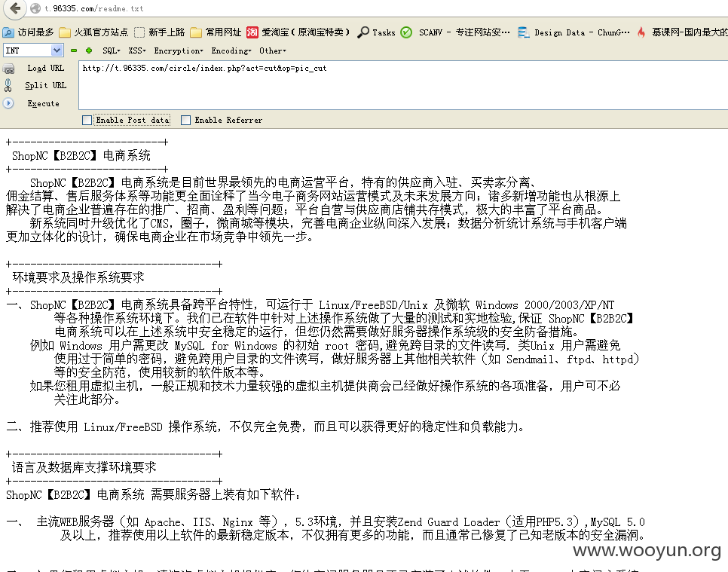Click the heading 语言及数据库支撑环境要求
The image size is (728, 572).
84,467
